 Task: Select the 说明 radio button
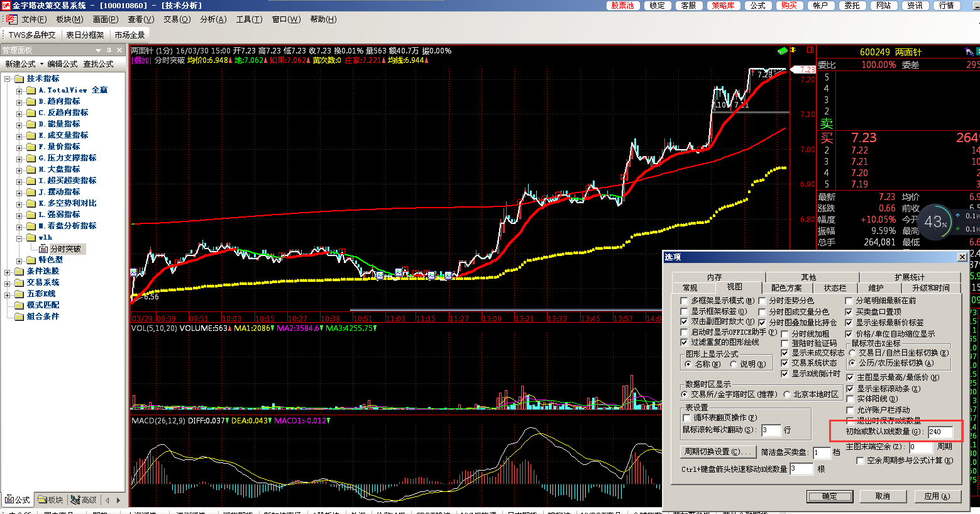click(734, 364)
